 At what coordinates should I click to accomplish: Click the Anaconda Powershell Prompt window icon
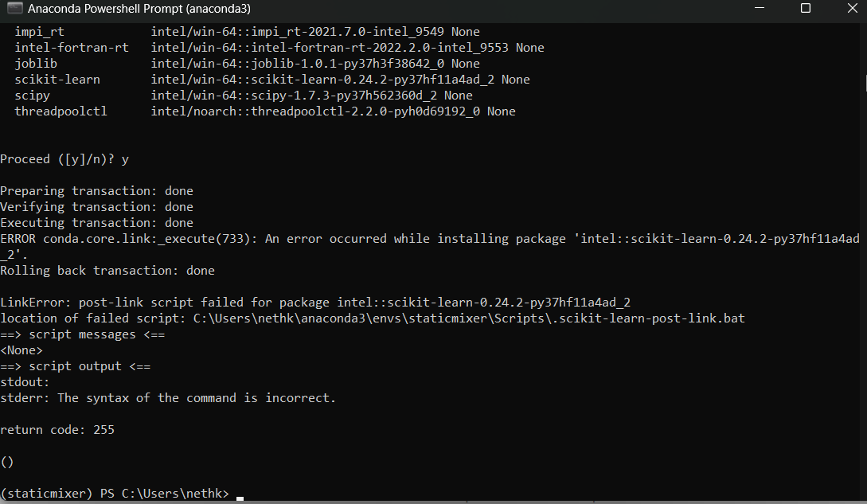14,9
